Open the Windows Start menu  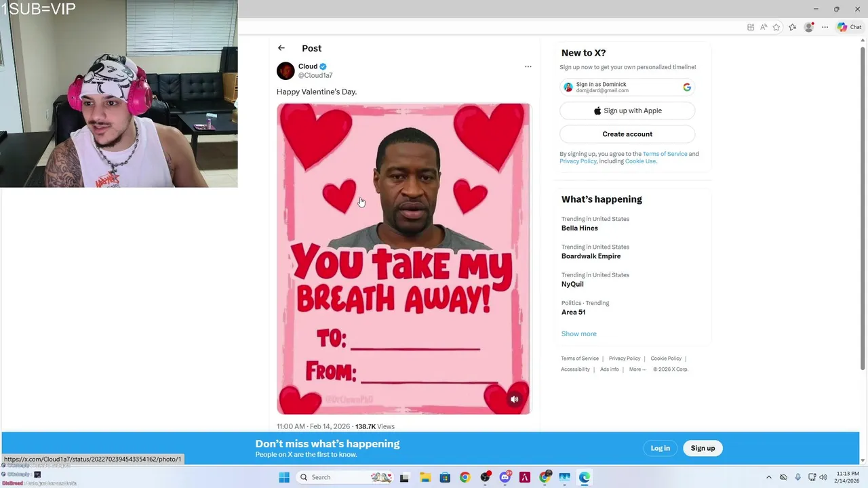pos(284,477)
